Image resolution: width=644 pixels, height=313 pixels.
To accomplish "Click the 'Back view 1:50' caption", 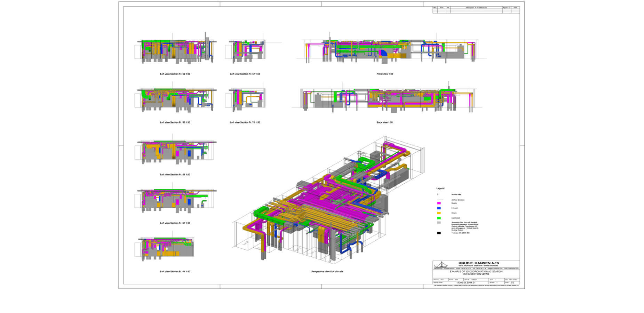I will point(384,122).
